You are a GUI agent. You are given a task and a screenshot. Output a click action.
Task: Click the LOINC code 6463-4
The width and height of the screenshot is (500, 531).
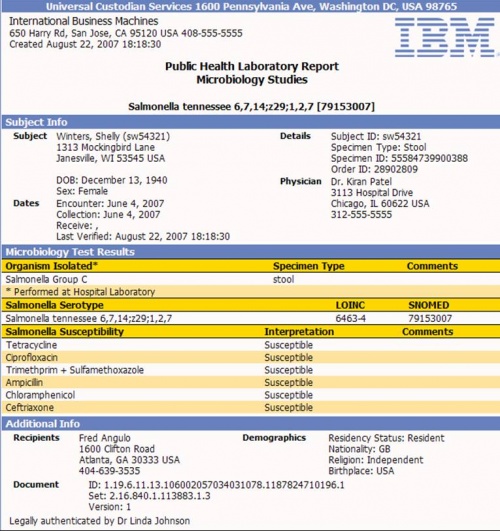click(350, 318)
